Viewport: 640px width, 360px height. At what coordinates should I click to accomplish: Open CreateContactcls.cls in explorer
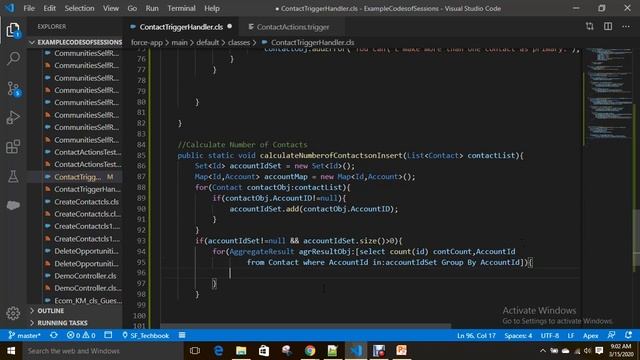coord(82,202)
